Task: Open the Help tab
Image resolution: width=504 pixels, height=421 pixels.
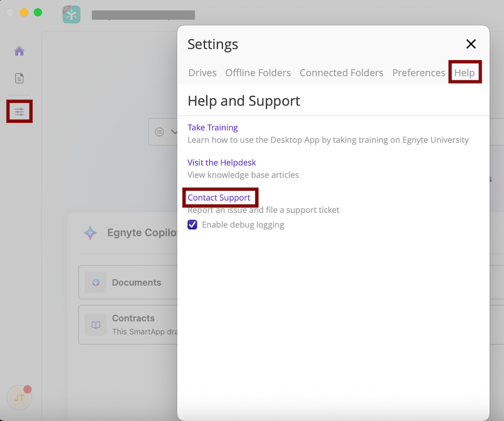Action: 464,73
